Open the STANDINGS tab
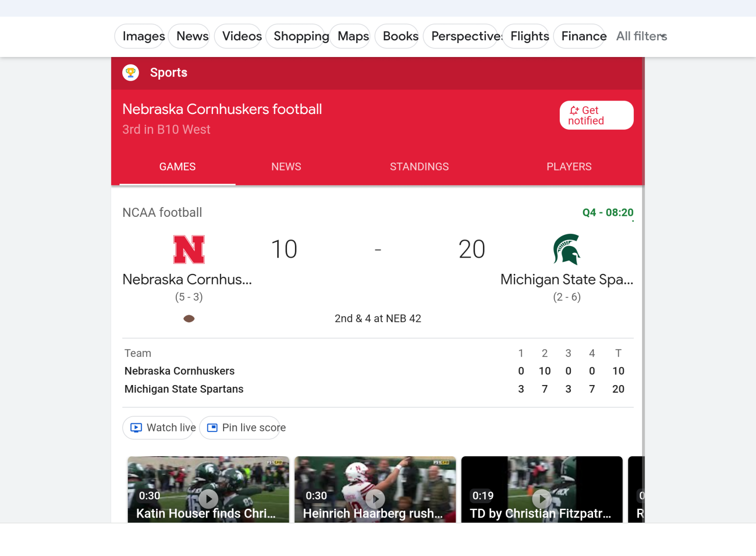The height and width of the screenshot is (556, 756). point(419,167)
